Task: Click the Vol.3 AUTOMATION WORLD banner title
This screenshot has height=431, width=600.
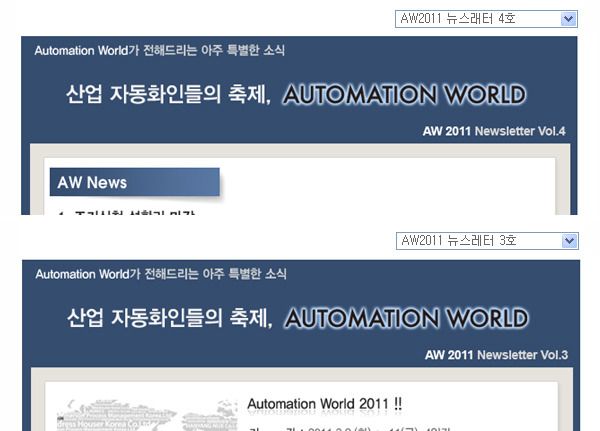Action: tap(406, 318)
